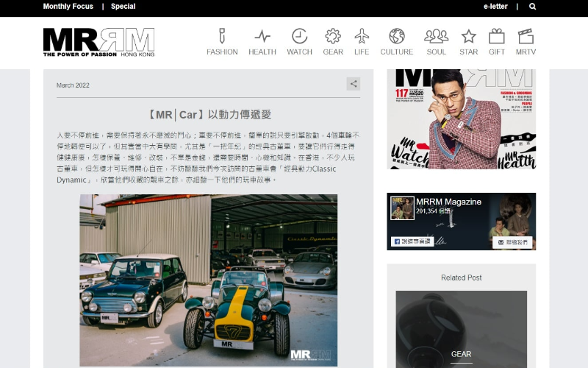This screenshot has width=588, height=368.
Task: Click the MRRM Hong Kong logo
Action: point(98,42)
